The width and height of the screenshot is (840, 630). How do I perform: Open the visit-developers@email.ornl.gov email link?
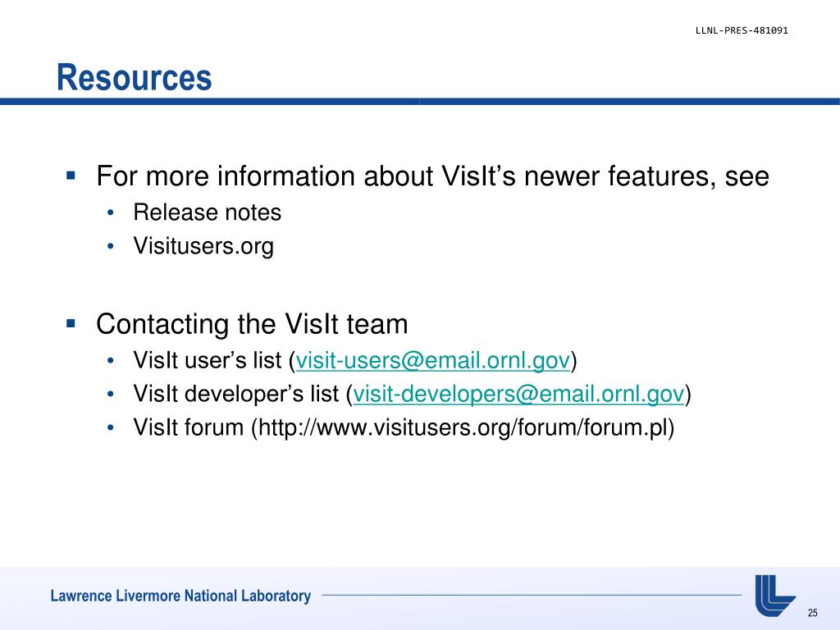518,395
